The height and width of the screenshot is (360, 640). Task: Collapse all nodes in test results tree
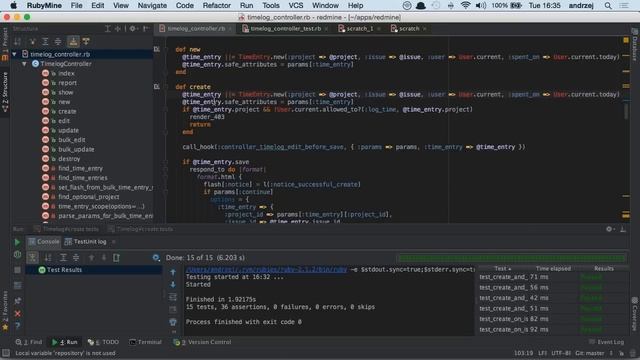tap(76, 258)
